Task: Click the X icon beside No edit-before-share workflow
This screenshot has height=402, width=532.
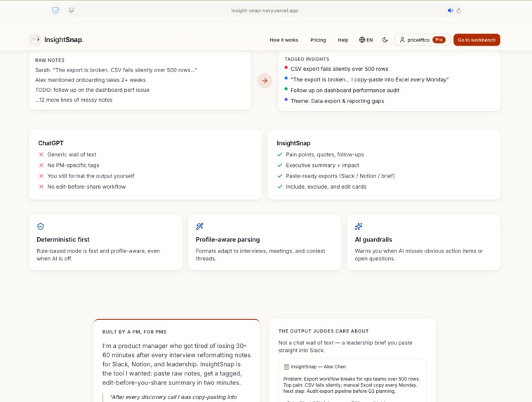Action: coord(41,187)
